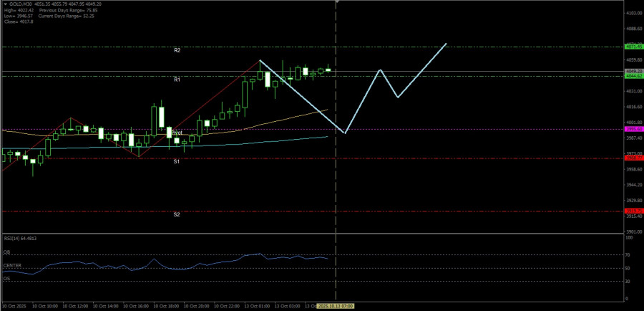The image size is (644, 311).
Task: Select the R1 resistance level label
Action: (x=177, y=80)
